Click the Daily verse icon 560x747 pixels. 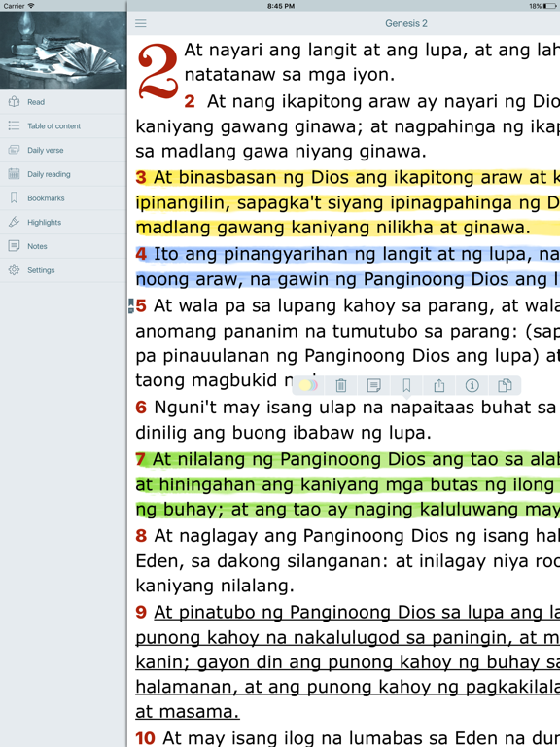pos(14,150)
